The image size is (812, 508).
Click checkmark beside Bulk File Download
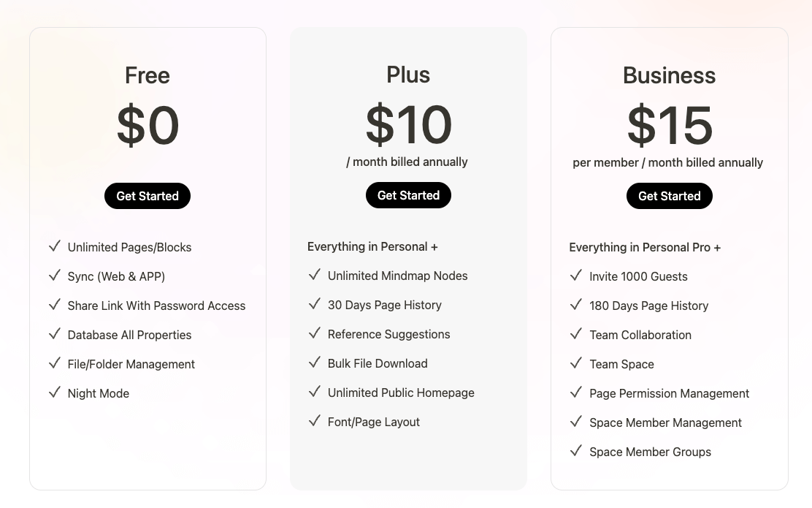[x=315, y=363]
